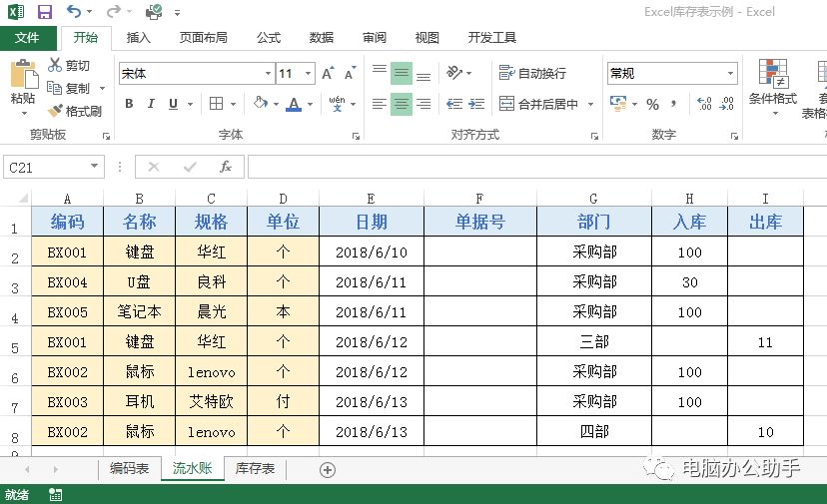Click the Select All corner triangle

[23, 198]
